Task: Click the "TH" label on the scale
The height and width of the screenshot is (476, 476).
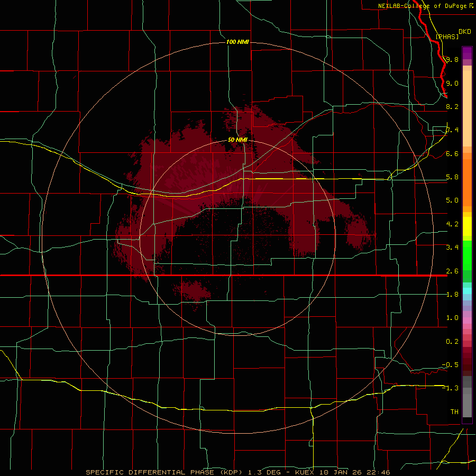Action: click(454, 411)
